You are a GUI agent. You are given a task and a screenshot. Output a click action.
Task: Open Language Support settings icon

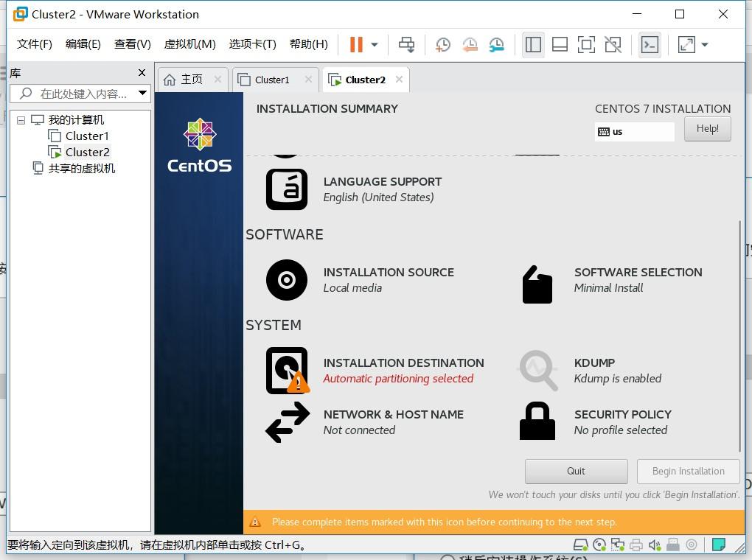287,189
